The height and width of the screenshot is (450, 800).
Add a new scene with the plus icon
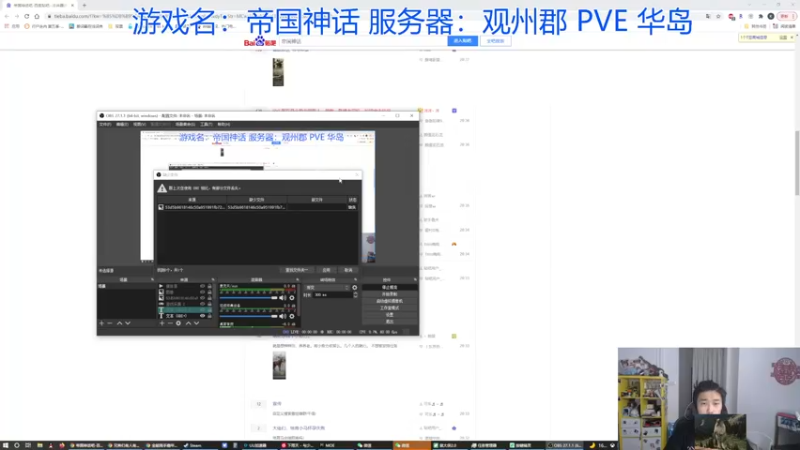pos(102,323)
